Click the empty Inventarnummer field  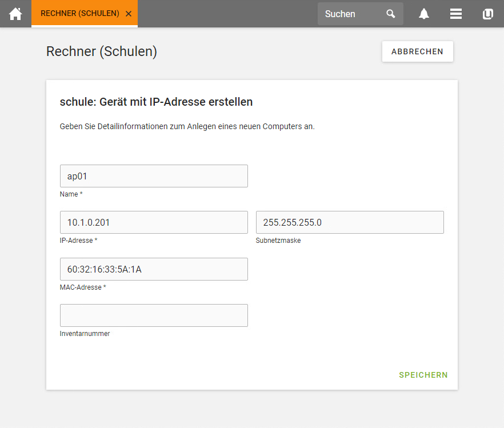click(x=154, y=315)
